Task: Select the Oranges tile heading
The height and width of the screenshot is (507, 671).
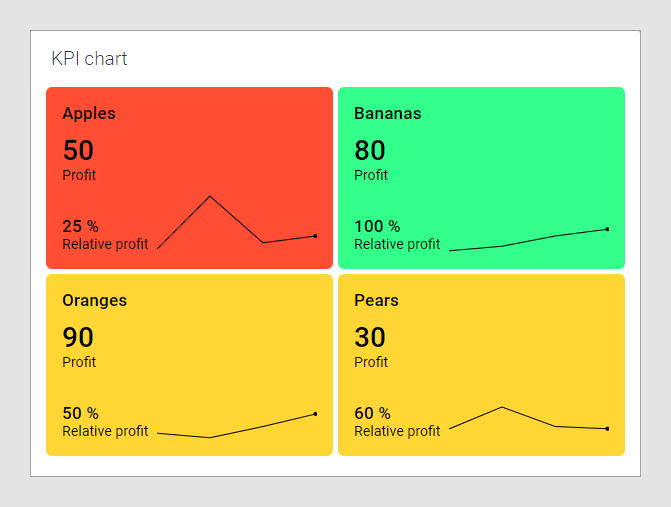Action: [94, 301]
